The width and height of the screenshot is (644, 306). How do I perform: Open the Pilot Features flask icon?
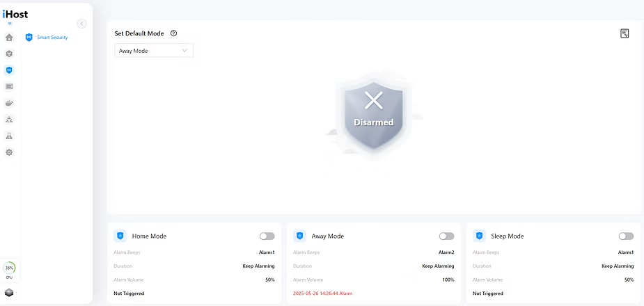[9, 136]
